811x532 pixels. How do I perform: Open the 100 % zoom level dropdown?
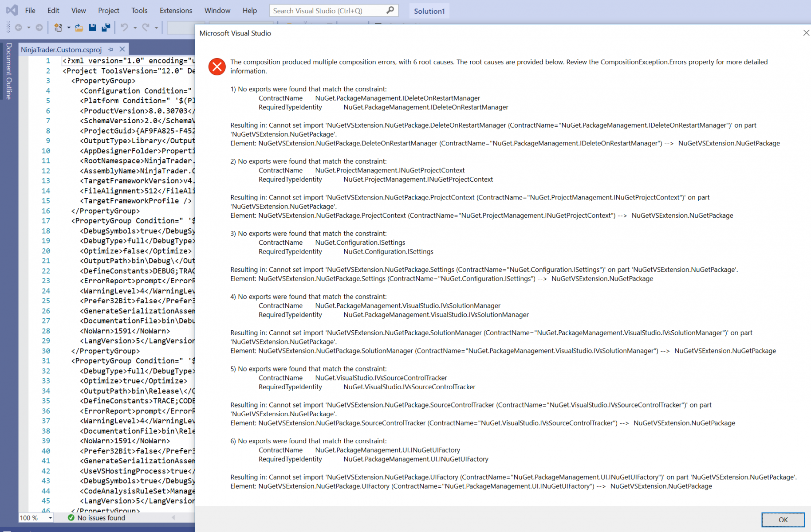50,518
